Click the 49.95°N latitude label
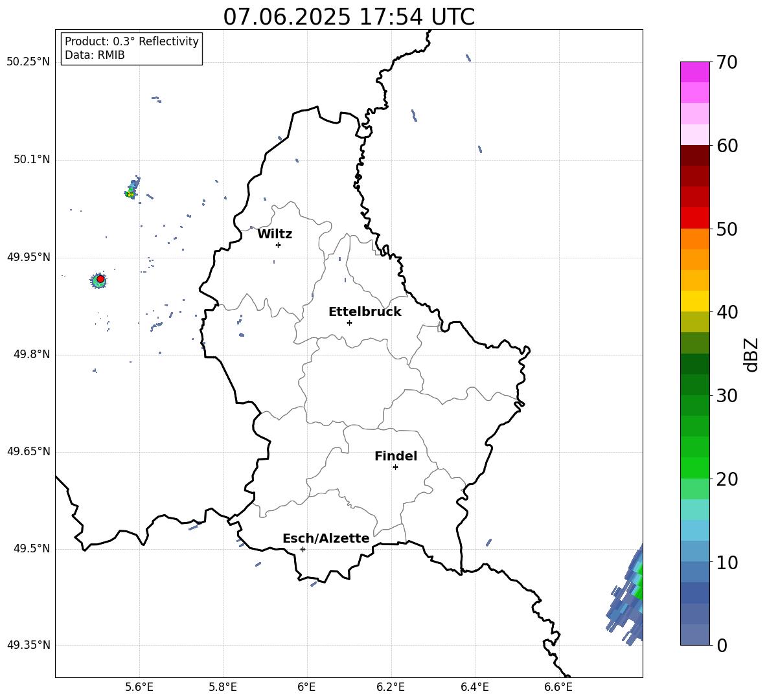The image size is (767, 700). click(29, 256)
